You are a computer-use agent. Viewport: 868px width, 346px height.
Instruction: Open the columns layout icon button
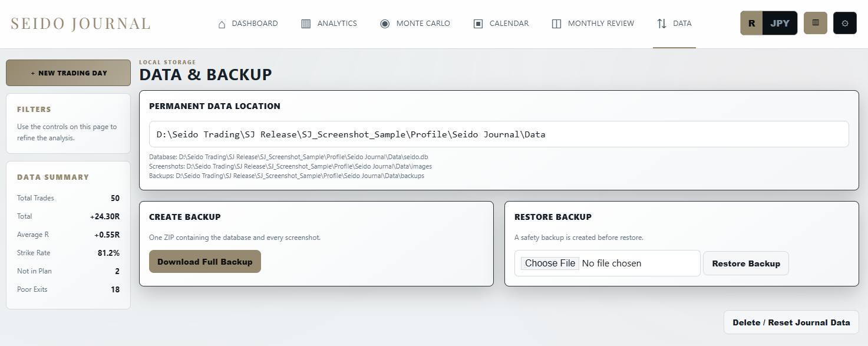(x=816, y=23)
